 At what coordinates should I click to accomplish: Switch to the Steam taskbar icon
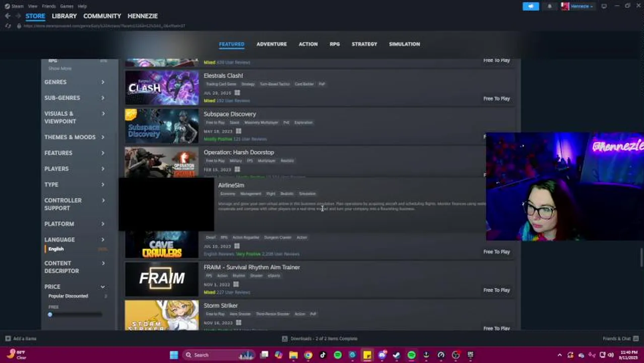[397, 355]
